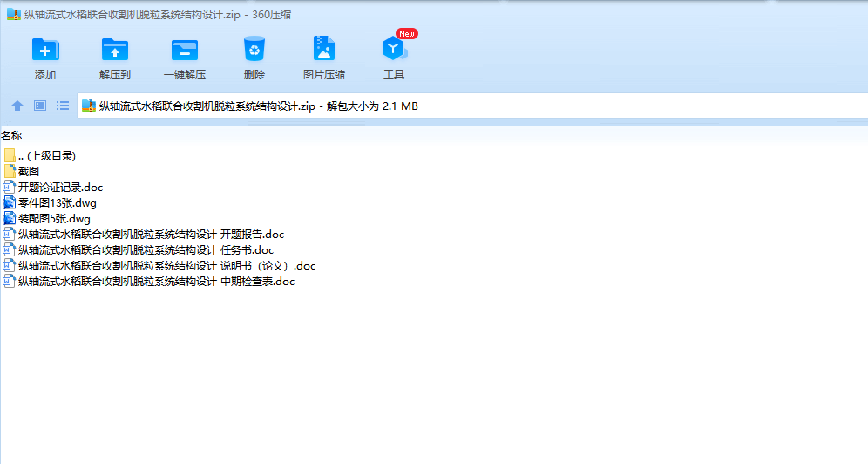Switch to list view mode
This screenshot has height=464, width=868.
pos(63,106)
